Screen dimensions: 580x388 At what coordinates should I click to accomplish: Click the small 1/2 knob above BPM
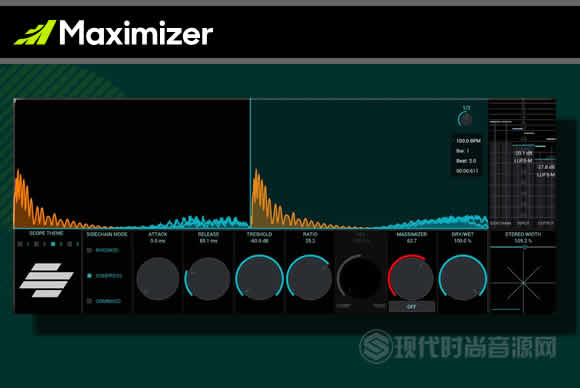coord(466,119)
